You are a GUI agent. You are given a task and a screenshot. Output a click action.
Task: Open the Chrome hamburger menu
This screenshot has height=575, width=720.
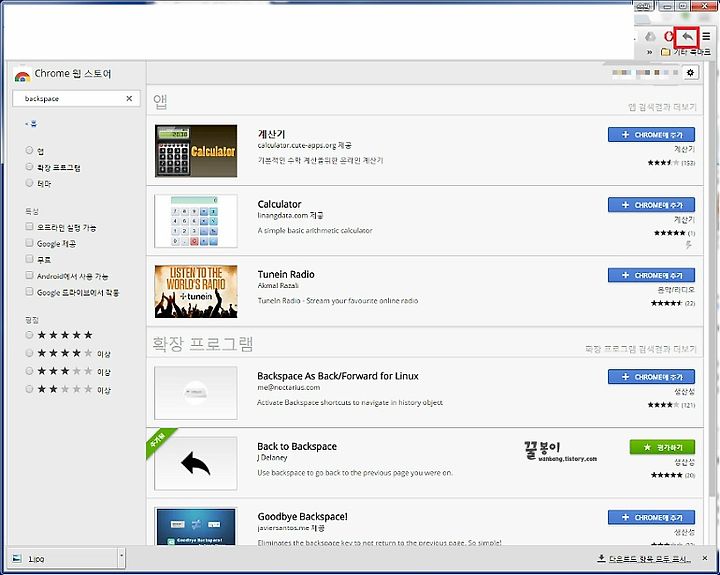point(707,36)
